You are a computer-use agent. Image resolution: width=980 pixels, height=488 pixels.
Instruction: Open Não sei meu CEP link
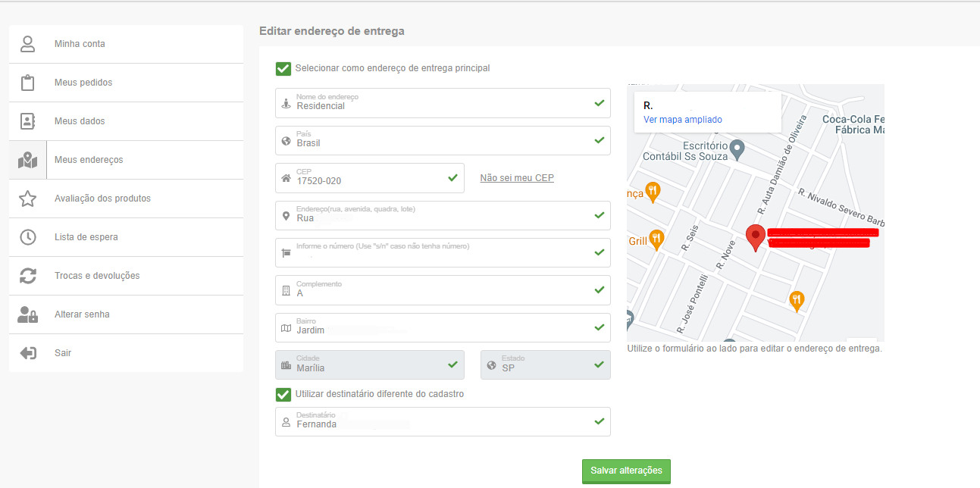click(517, 178)
